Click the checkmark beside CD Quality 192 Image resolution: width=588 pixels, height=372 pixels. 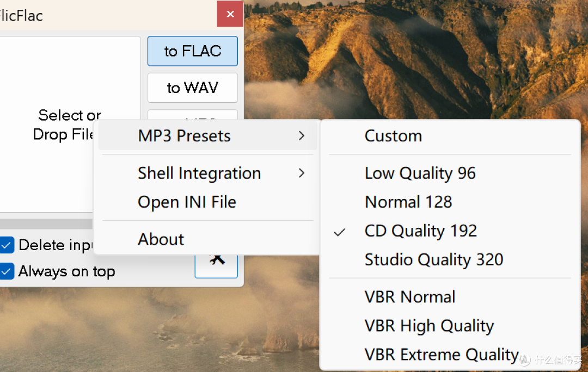339,232
